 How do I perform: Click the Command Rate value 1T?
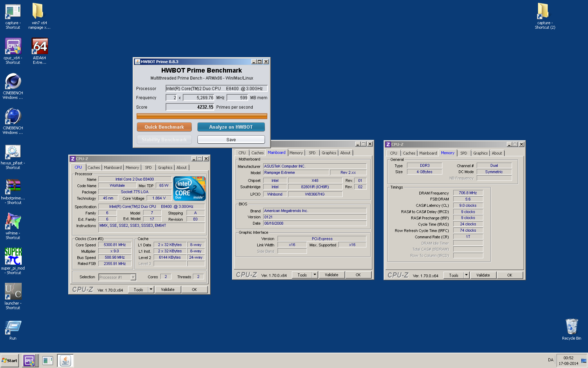pyautogui.click(x=468, y=237)
